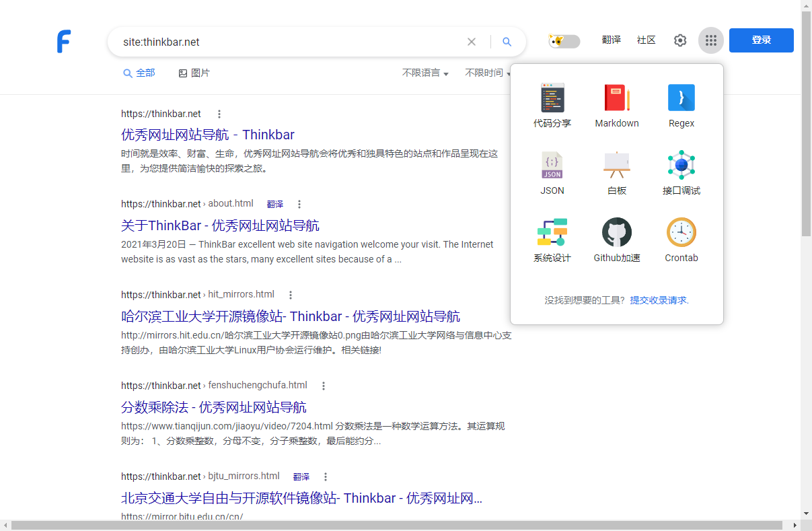Click the vertical scrollbar thumb
The width and height of the screenshot is (812, 531).
click(806, 125)
